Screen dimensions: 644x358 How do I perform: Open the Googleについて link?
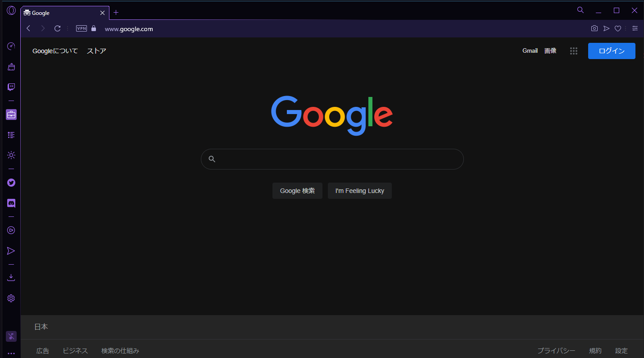click(55, 51)
